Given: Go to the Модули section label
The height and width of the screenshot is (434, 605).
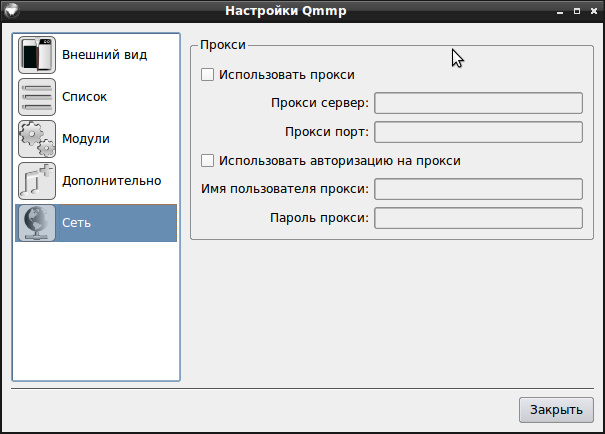Looking at the screenshot, I should tap(86, 139).
